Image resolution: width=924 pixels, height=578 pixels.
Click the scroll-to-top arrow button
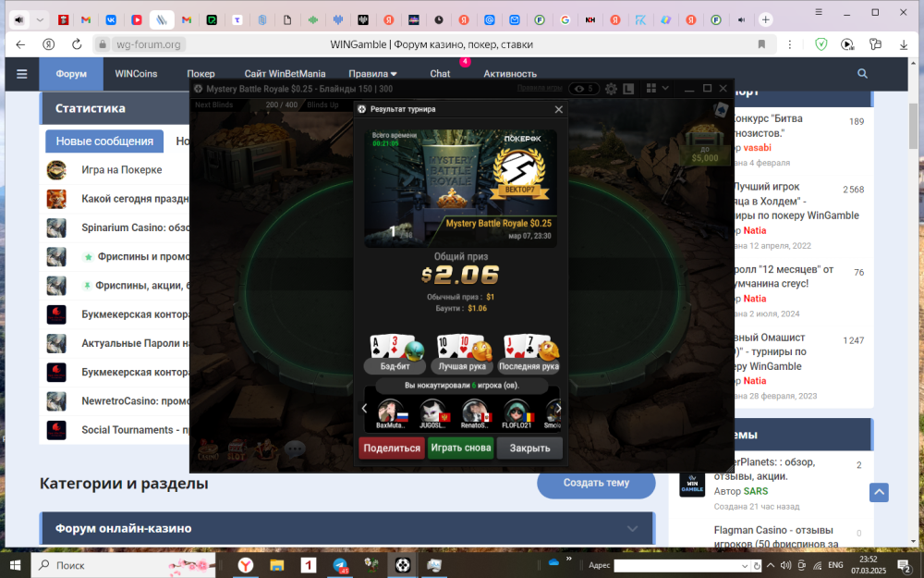878,493
